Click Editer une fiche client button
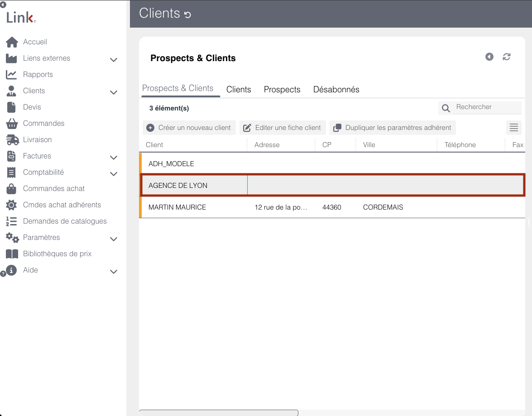 click(x=282, y=128)
